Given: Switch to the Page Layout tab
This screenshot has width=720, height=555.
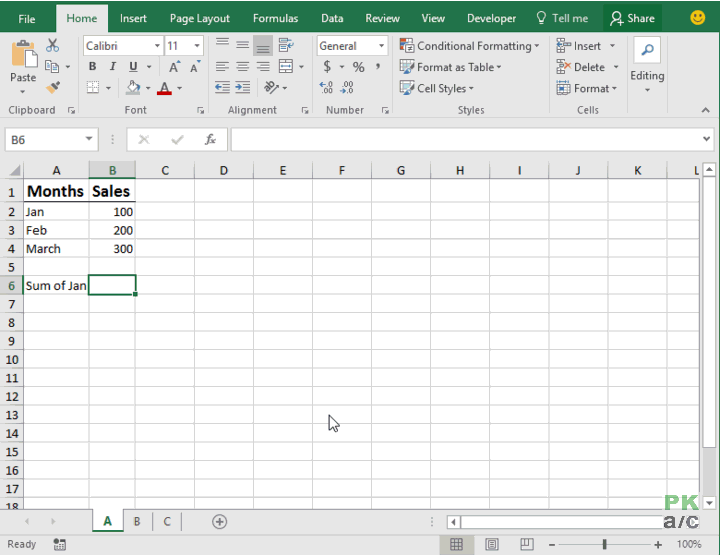Looking at the screenshot, I should pos(200,18).
